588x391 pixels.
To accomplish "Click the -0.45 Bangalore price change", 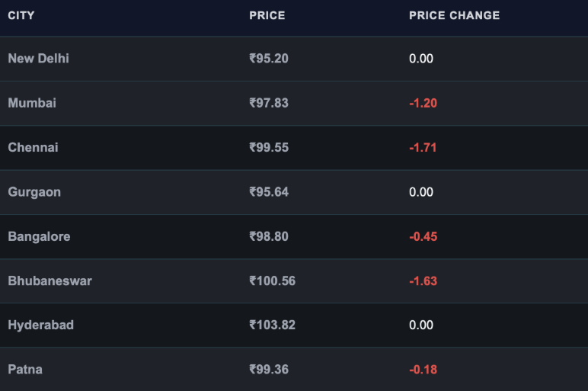I will [x=423, y=236].
